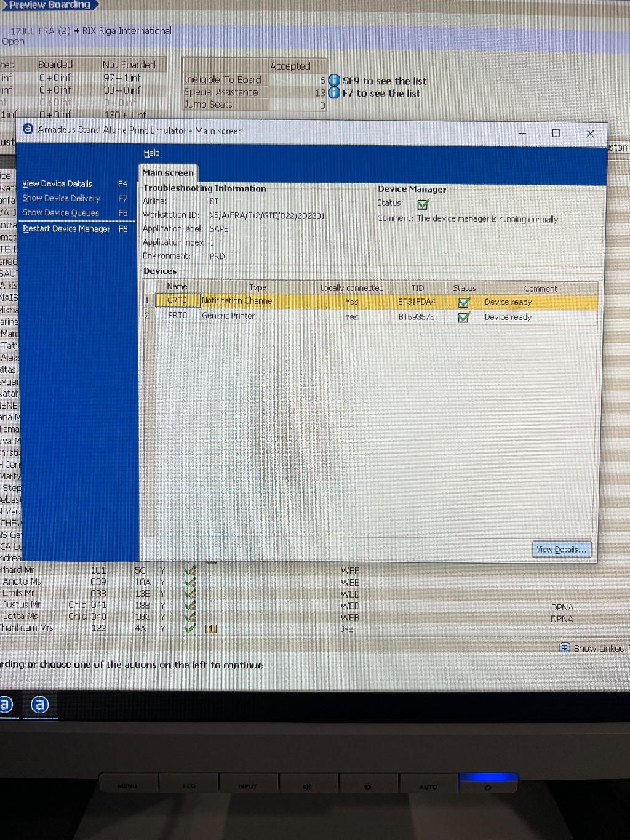Click the green check in Anete Ms row
Image resolution: width=630 pixels, height=840 pixels.
pyautogui.click(x=191, y=582)
